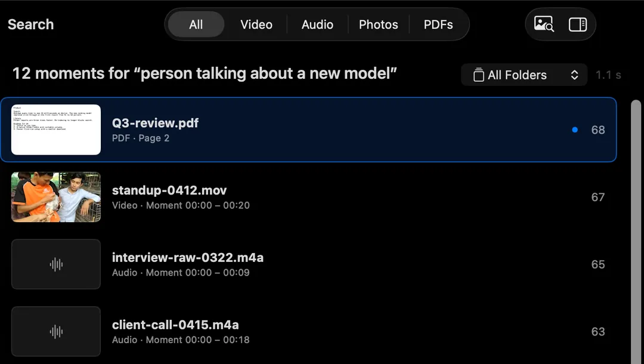Switch to the Photos filter tab

[x=378, y=24]
